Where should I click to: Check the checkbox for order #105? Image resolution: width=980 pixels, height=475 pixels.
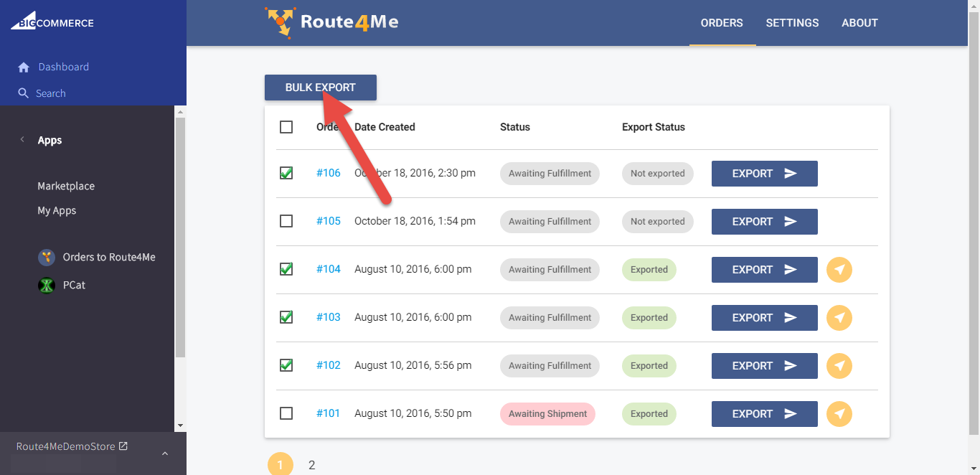click(x=286, y=221)
